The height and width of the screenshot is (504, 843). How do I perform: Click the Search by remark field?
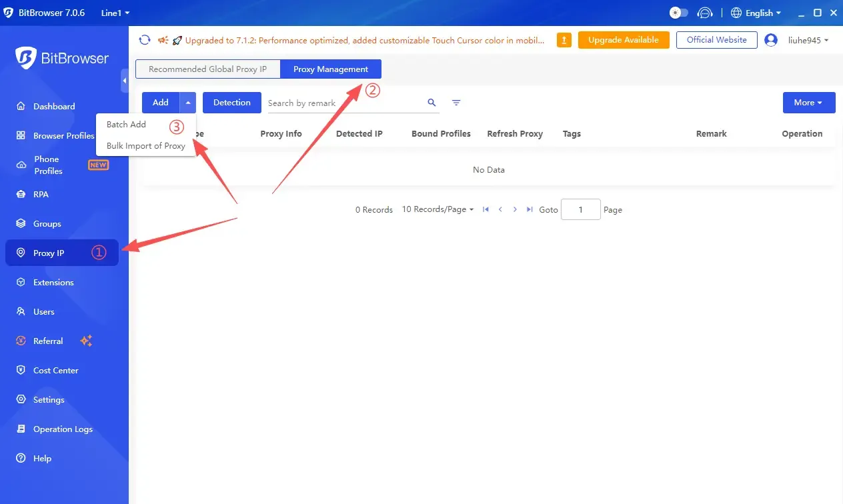point(343,103)
